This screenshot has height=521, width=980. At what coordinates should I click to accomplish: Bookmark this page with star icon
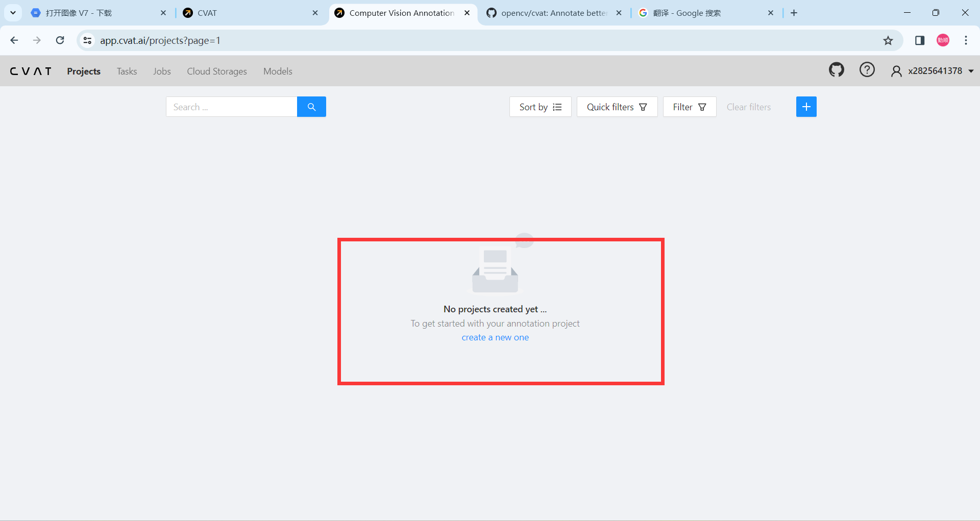[x=888, y=40]
